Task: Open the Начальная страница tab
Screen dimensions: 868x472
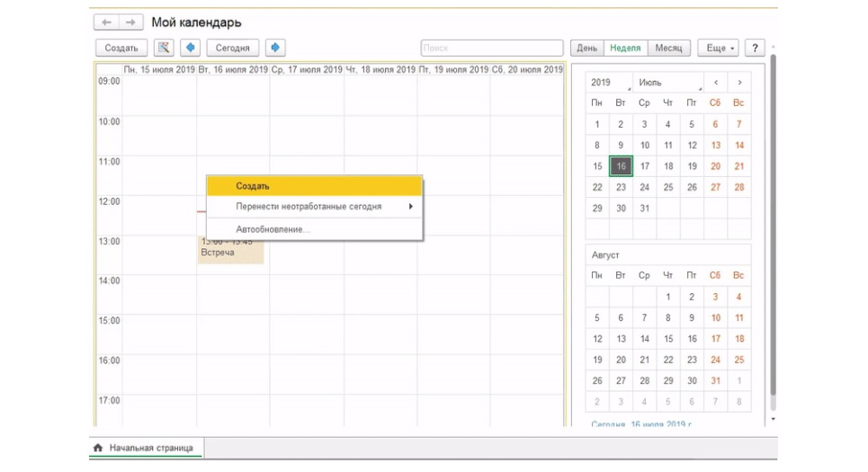Action: (x=147, y=447)
